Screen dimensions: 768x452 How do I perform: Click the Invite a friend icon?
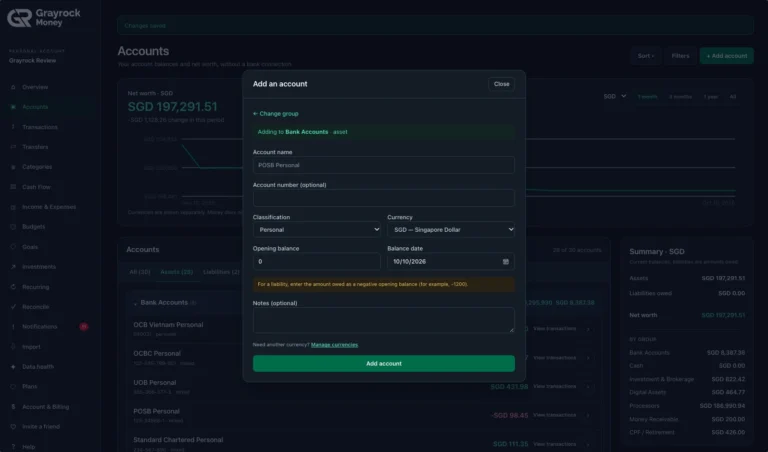[x=13, y=427]
